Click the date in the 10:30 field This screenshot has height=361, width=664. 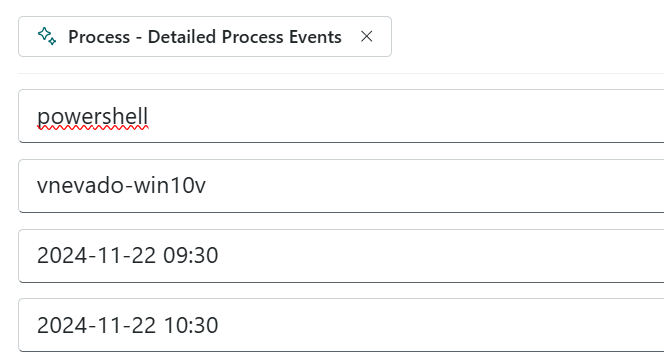pyautogui.click(x=96, y=325)
